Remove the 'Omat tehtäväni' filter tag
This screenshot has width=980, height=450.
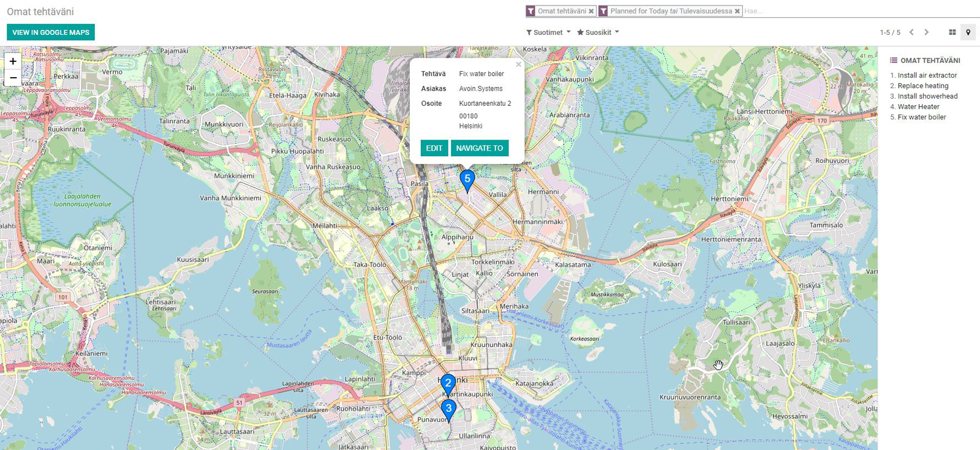click(x=591, y=11)
